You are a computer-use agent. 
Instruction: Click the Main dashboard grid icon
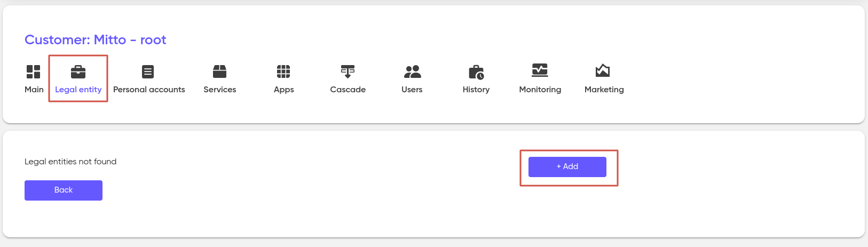(x=34, y=71)
